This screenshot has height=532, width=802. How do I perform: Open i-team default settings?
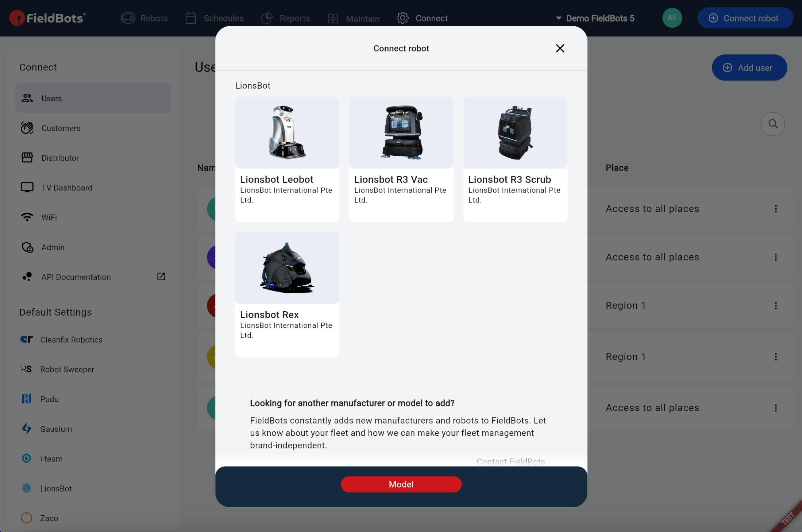93,458
